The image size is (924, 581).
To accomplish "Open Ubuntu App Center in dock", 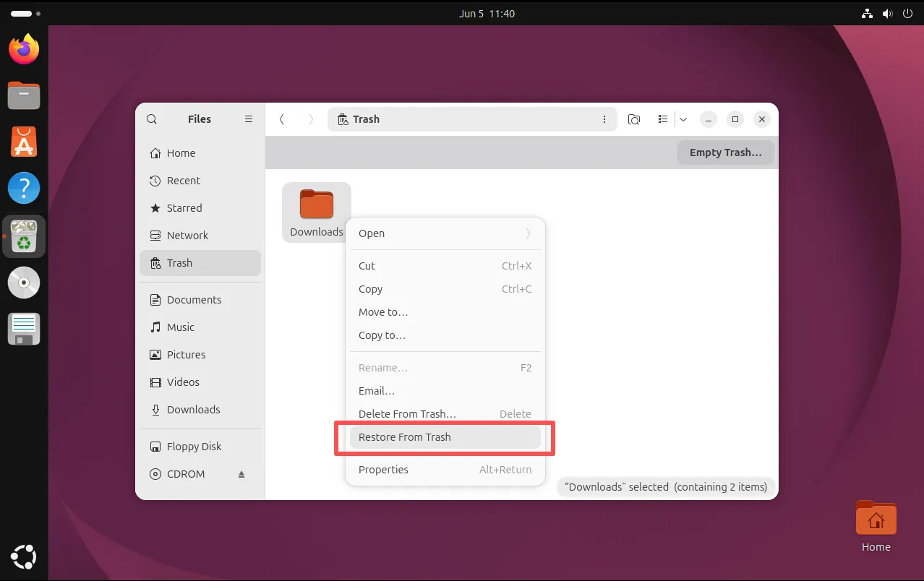I will click(x=24, y=142).
